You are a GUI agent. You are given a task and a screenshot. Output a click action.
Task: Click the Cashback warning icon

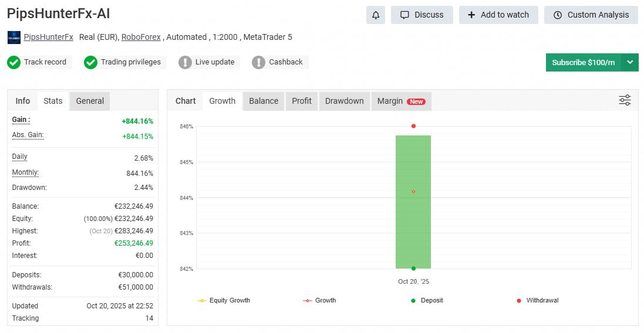click(258, 62)
